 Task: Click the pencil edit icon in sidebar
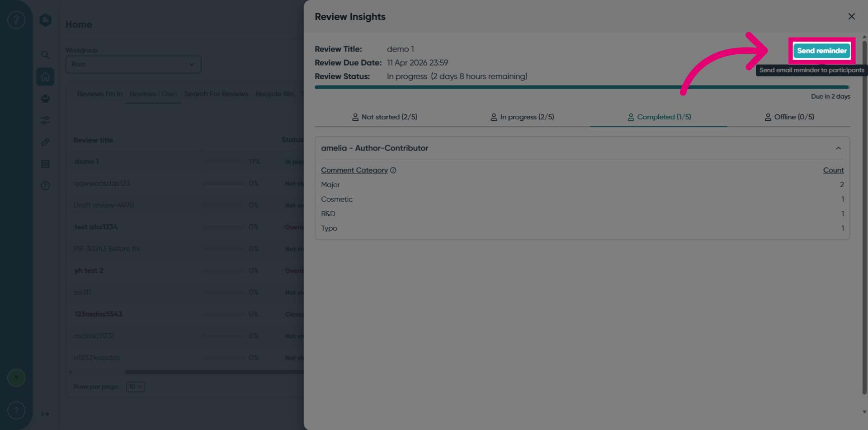pyautogui.click(x=45, y=142)
